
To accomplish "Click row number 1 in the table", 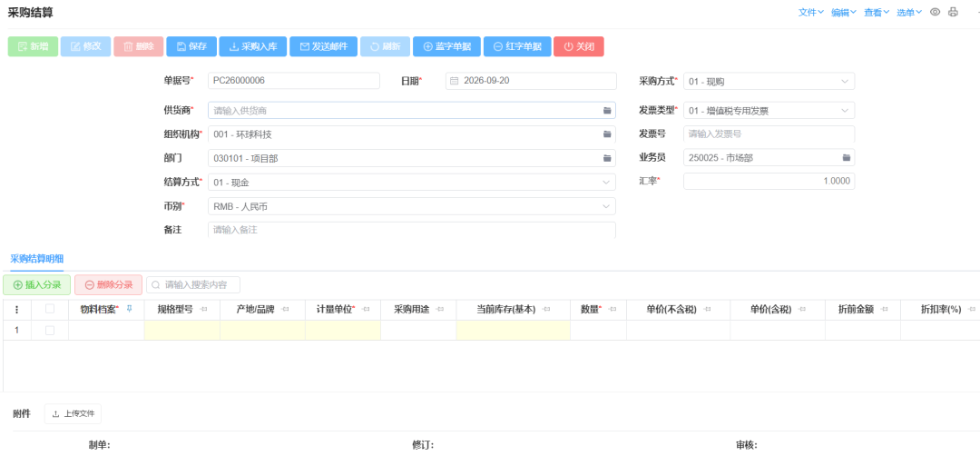I will 17,331.
